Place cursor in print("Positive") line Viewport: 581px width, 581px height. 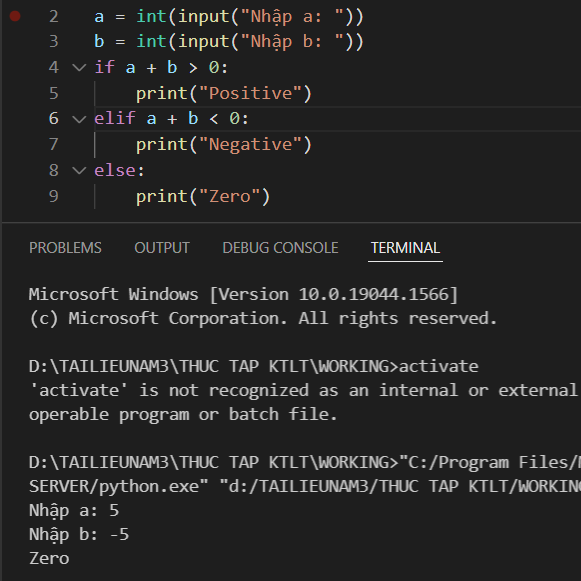pos(224,93)
